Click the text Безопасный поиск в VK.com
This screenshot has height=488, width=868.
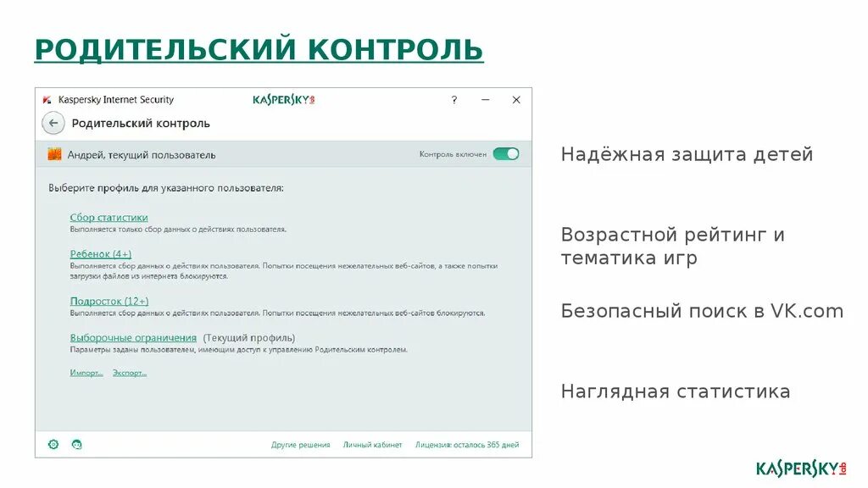[x=702, y=311]
